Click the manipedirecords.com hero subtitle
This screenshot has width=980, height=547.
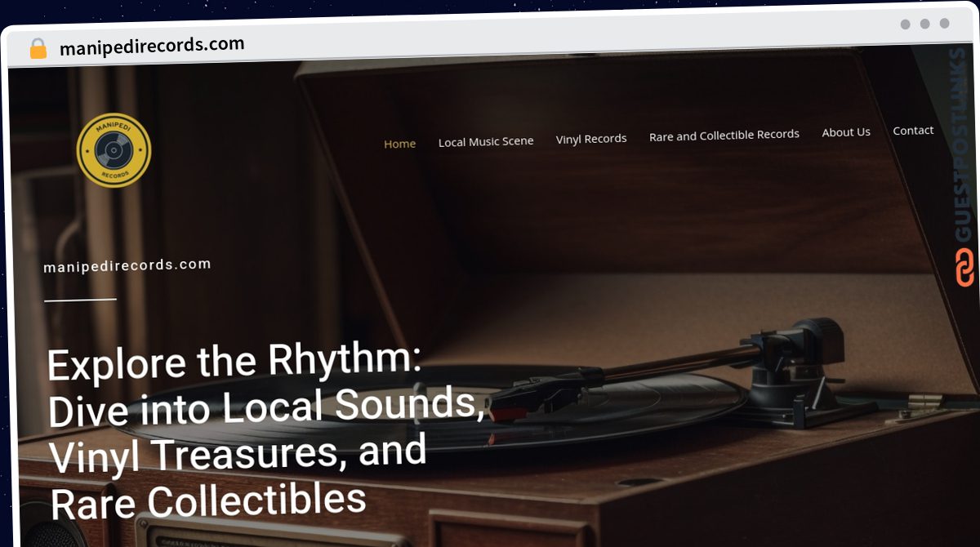pos(127,266)
